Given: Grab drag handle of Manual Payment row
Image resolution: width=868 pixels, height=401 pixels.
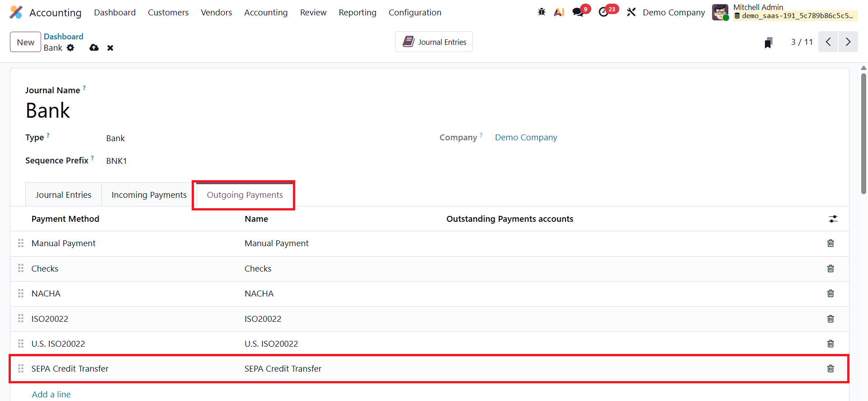Looking at the screenshot, I should [21, 243].
